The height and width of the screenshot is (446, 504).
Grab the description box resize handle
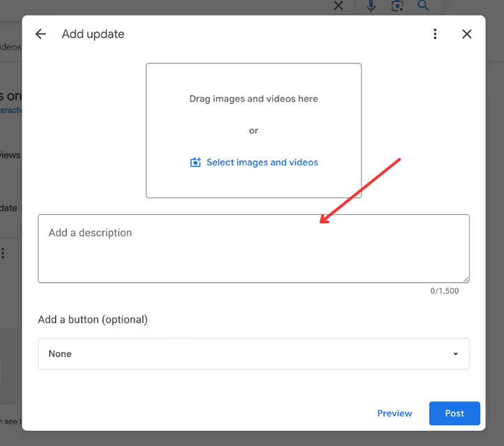pyautogui.click(x=466, y=280)
